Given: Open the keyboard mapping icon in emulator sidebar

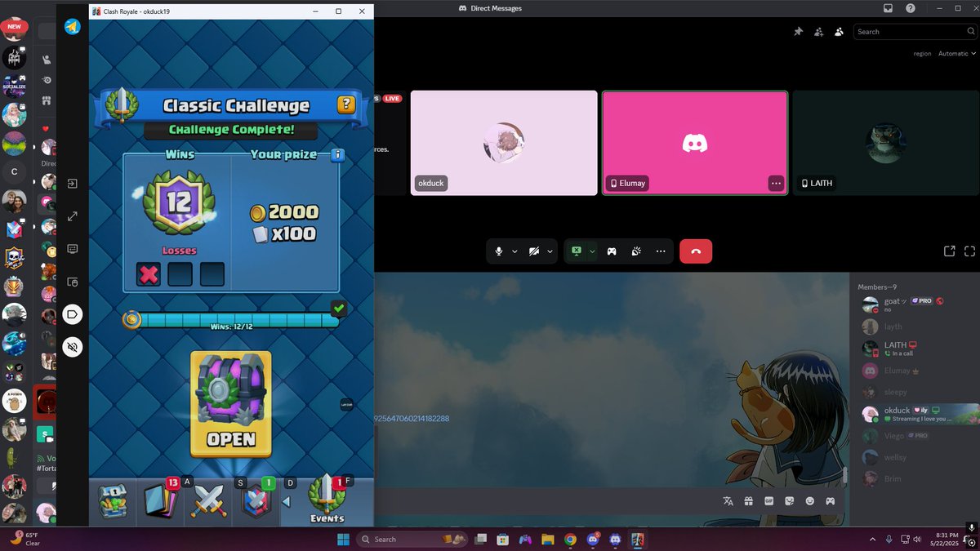Looking at the screenshot, I should (73, 248).
